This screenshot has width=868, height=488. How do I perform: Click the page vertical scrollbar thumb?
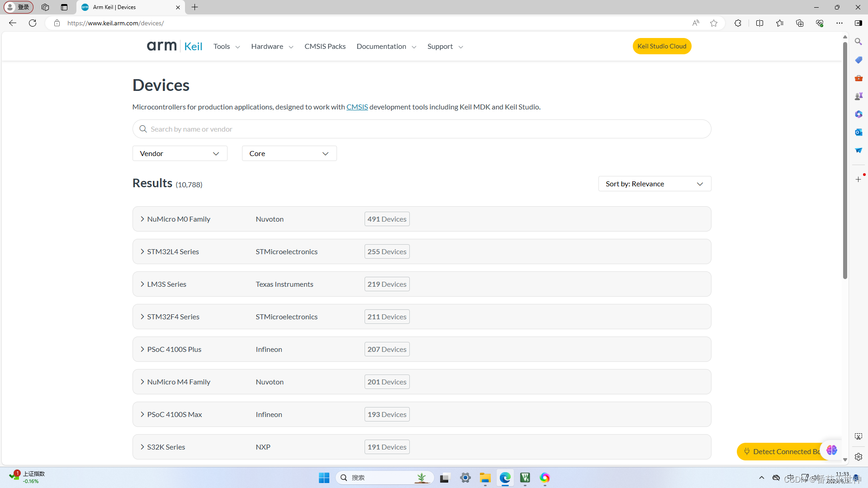click(x=845, y=161)
